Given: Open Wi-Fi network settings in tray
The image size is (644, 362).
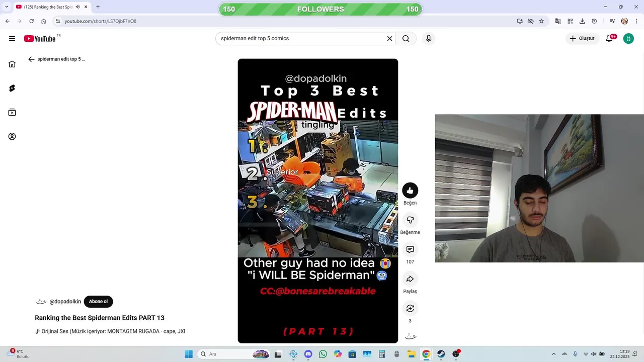Looking at the screenshot, I should pos(585,354).
